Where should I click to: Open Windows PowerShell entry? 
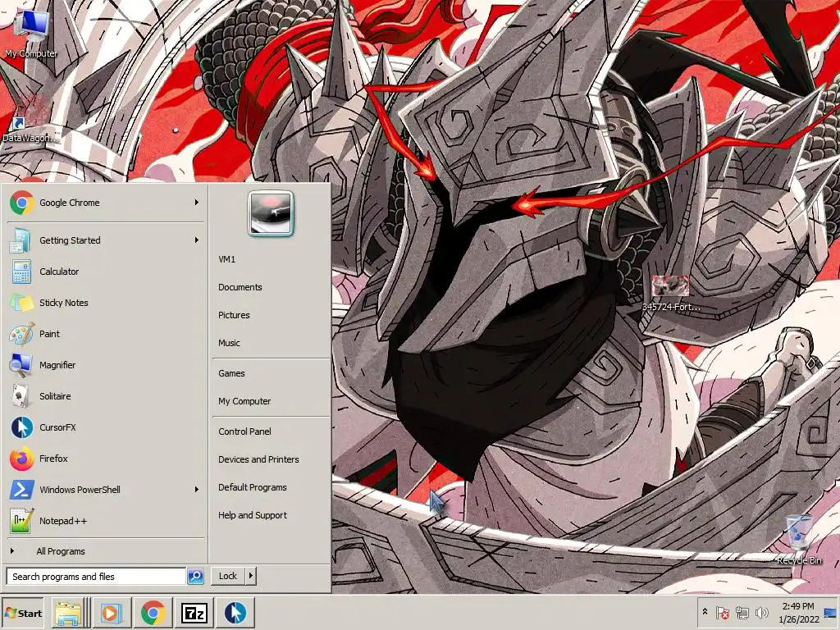[106, 490]
